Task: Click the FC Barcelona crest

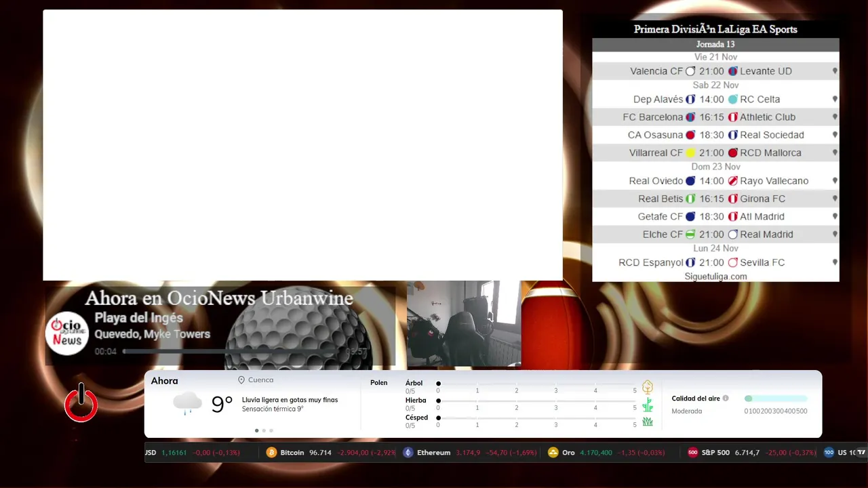Action: click(690, 117)
